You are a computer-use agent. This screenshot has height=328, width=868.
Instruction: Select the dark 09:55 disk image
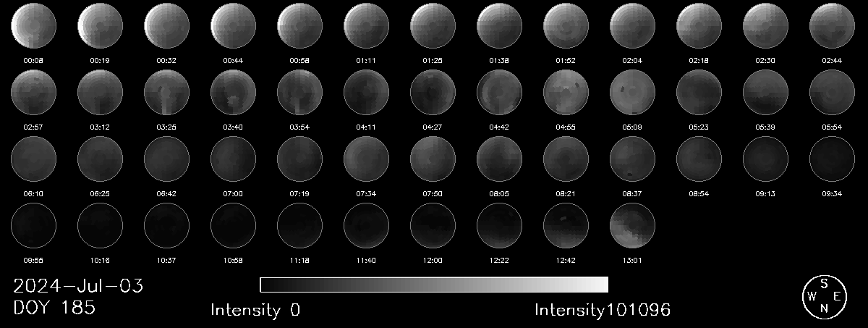33,226
